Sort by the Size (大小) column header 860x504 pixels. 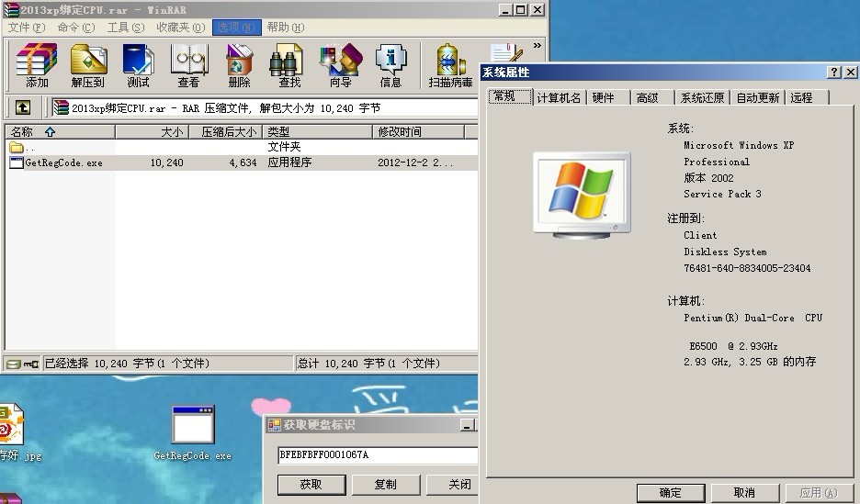(152, 131)
